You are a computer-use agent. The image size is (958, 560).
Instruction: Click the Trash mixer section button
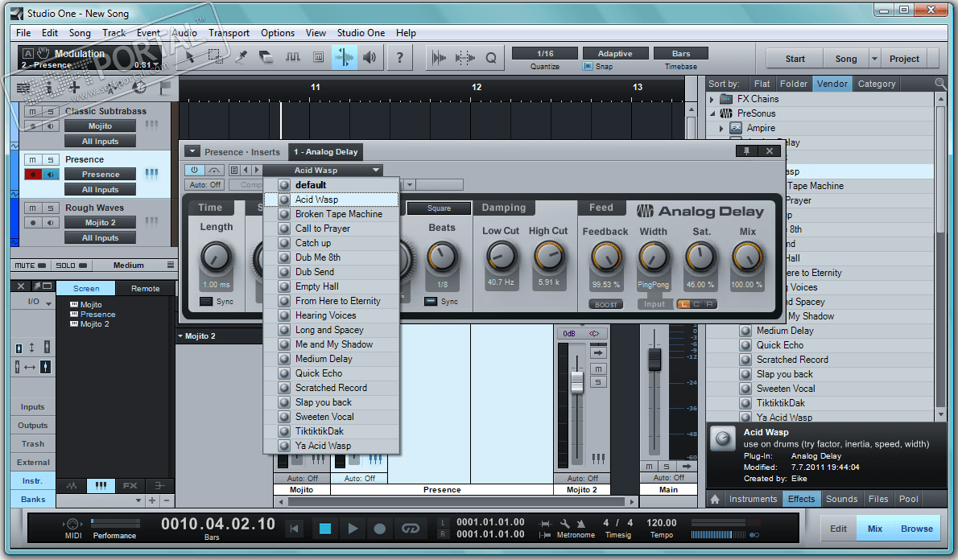click(x=33, y=444)
